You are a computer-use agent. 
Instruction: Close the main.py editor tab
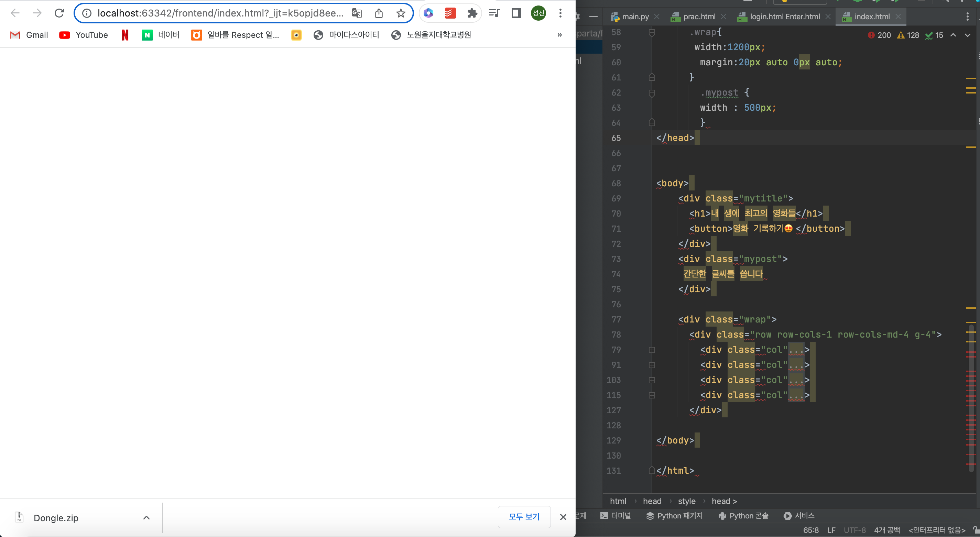click(657, 17)
